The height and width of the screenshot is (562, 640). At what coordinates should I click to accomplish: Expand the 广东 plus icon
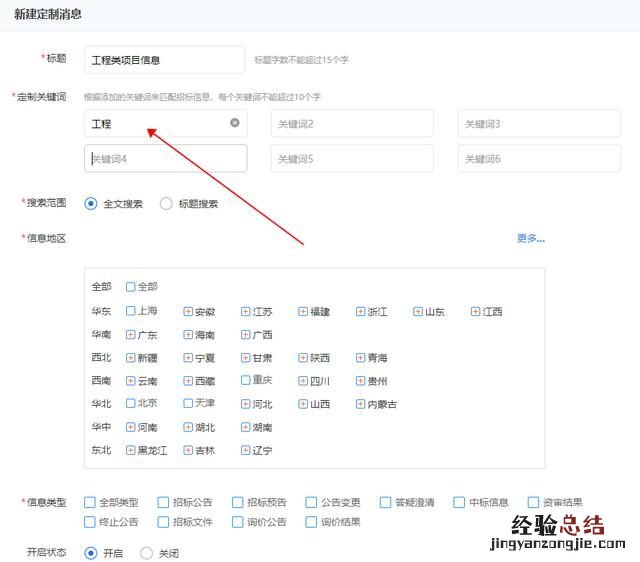pyautogui.click(x=131, y=335)
